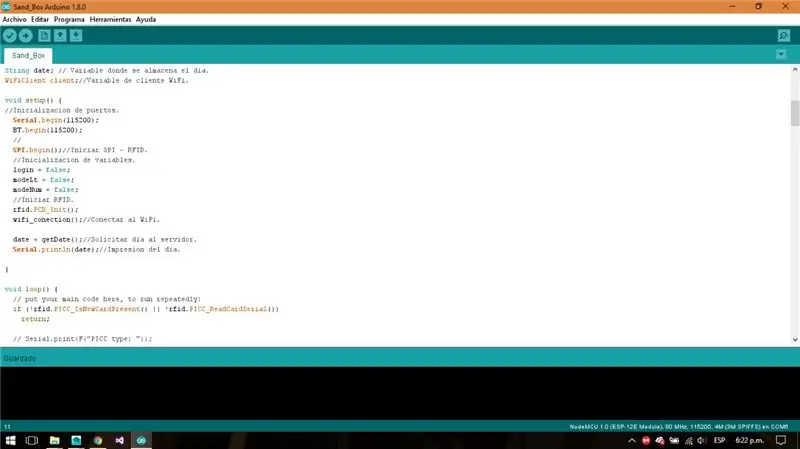Screen dimensions: 800x449
Task: Click the Arduino taskbar icon
Action: (x=141, y=440)
